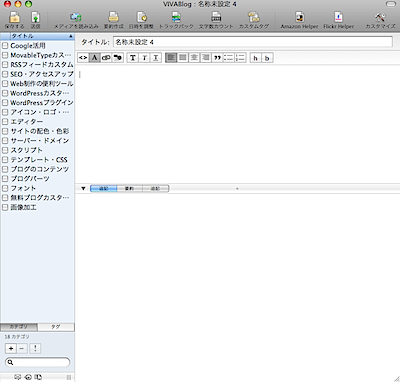Click the b format button
The width and height of the screenshot is (400, 382).
pyautogui.click(x=267, y=58)
